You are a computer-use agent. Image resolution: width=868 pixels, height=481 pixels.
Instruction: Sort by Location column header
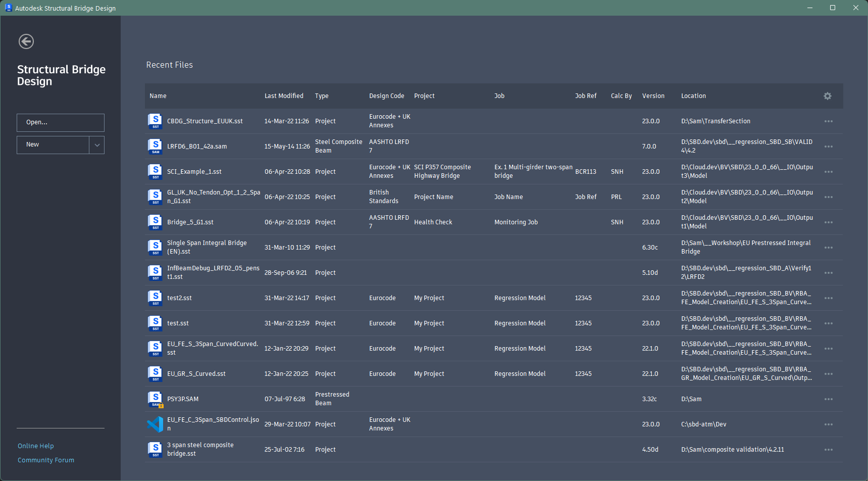[693, 96]
